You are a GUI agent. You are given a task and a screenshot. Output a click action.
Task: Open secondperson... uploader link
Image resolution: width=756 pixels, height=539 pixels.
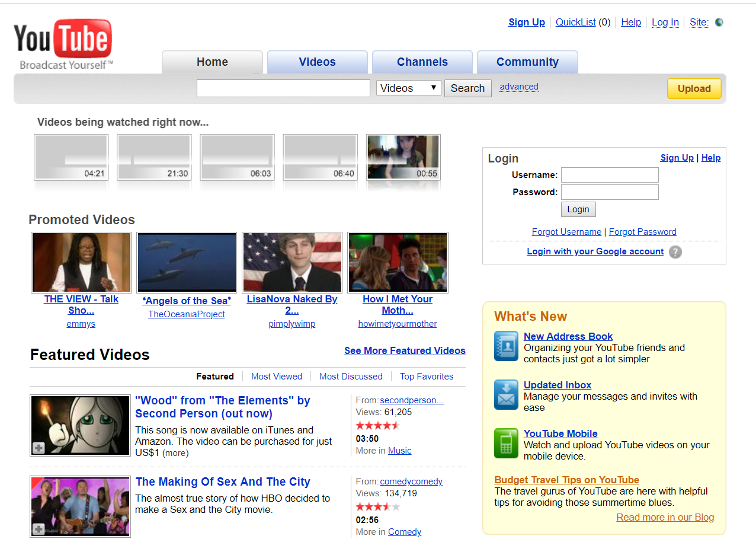tap(412, 400)
